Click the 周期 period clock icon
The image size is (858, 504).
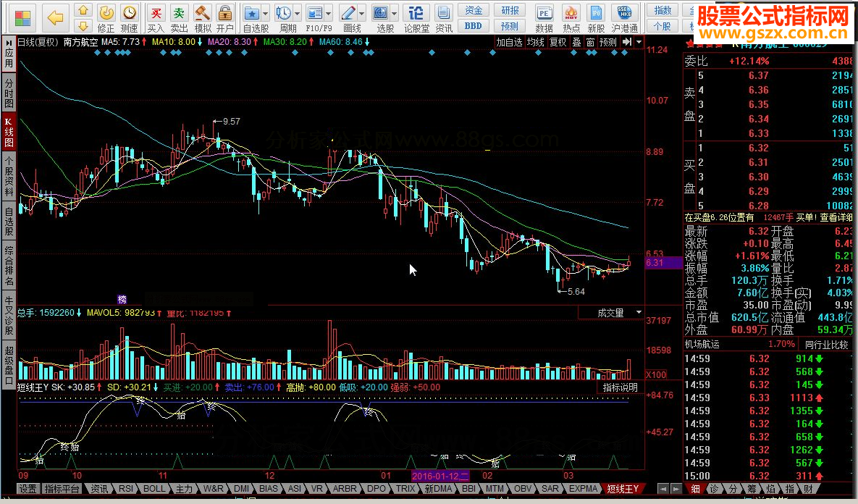284,19
